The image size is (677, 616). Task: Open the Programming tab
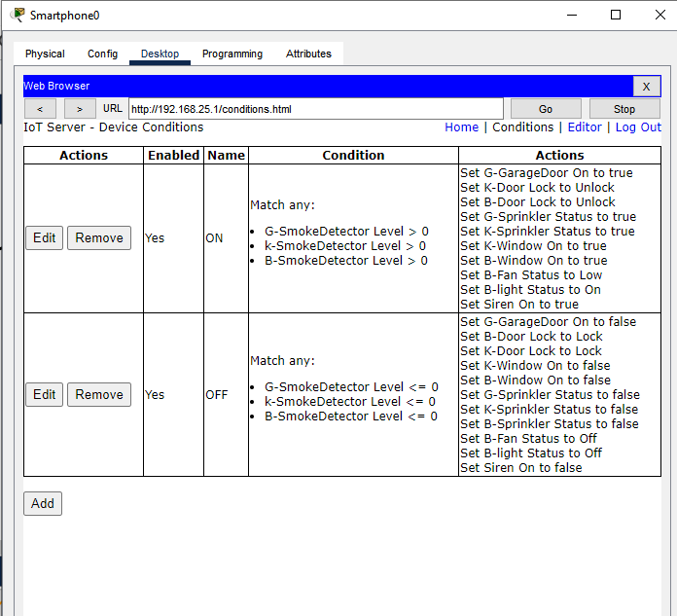tap(232, 54)
